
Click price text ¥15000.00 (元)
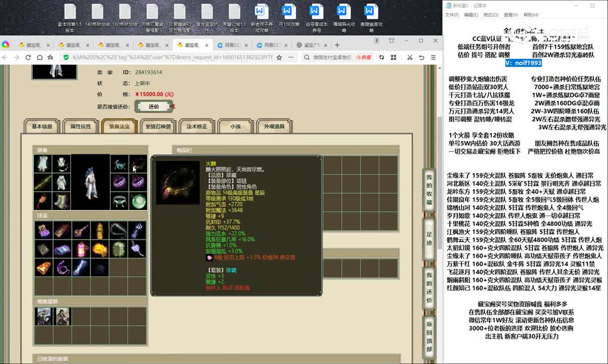[154, 94]
